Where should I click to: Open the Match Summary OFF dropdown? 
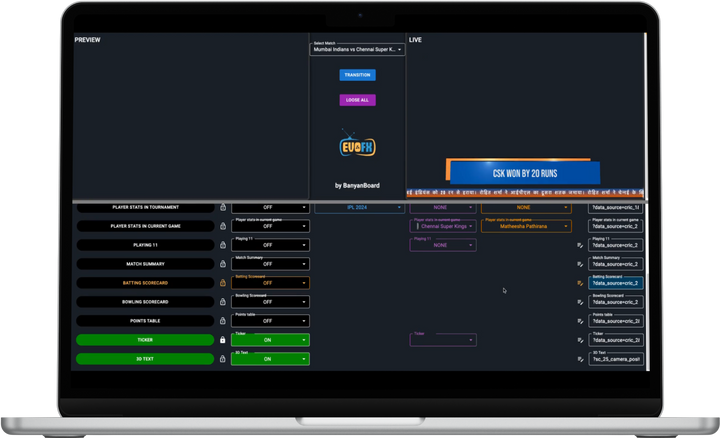[x=270, y=264]
